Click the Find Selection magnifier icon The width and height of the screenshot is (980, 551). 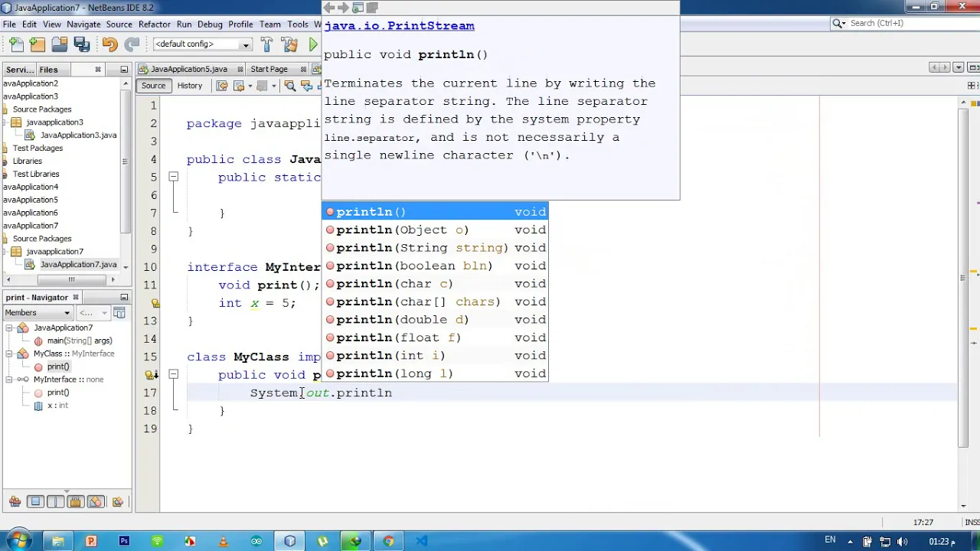[x=290, y=86]
